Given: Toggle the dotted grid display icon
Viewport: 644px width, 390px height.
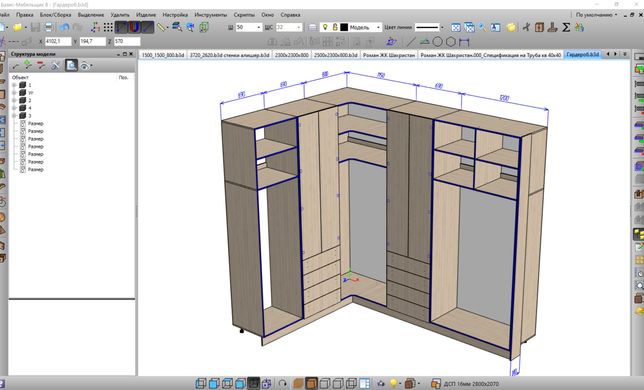Looking at the screenshot, I should (108, 28).
